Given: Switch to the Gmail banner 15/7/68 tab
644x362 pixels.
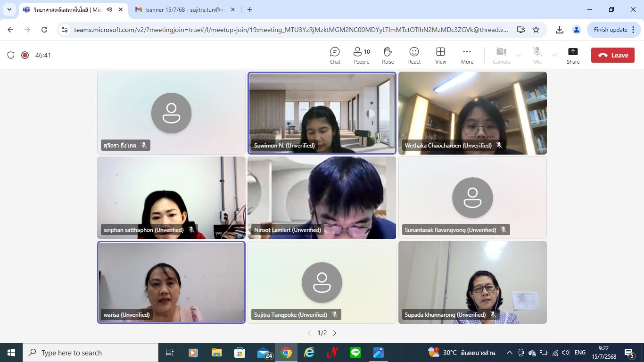Looking at the screenshot, I should 185,9.
